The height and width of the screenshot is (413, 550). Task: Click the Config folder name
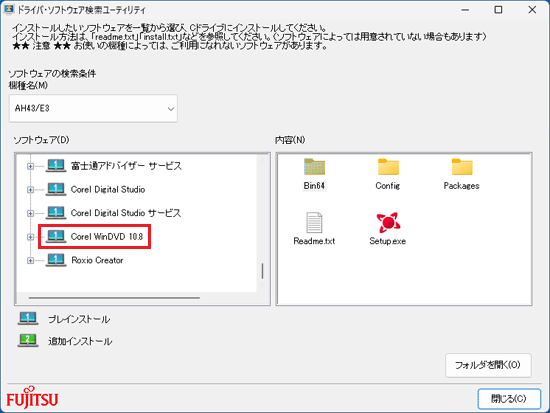pos(388,186)
